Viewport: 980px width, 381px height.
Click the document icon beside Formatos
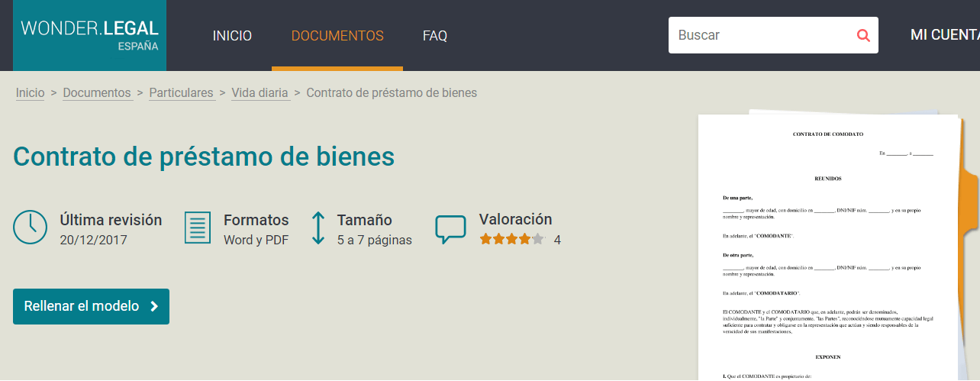(x=198, y=228)
